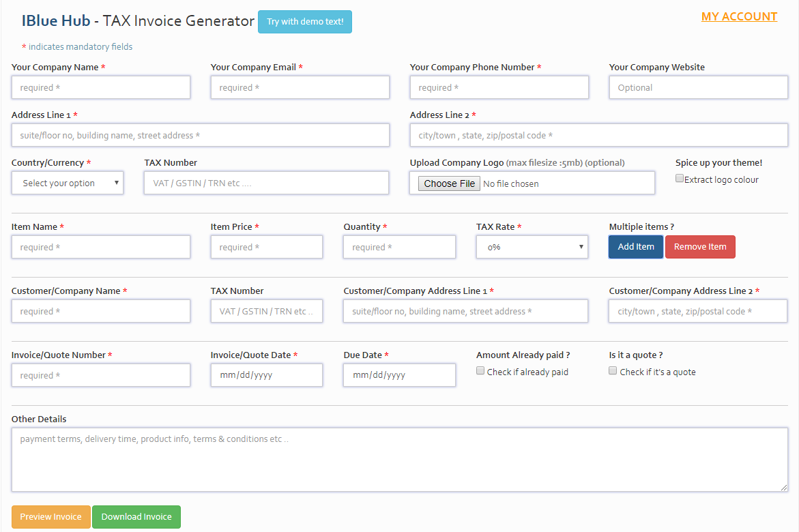Open the Country/Currency dropdown
This screenshot has height=532, width=799.
click(68, 183)
